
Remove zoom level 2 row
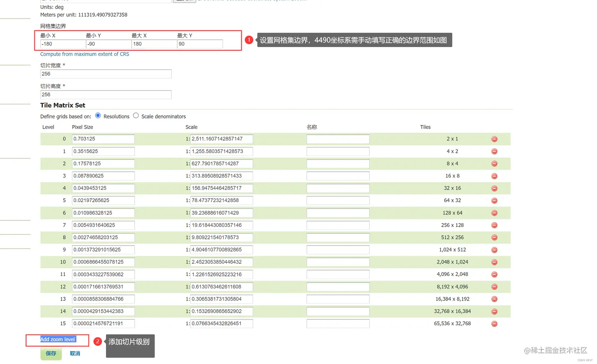click(494, 163)
